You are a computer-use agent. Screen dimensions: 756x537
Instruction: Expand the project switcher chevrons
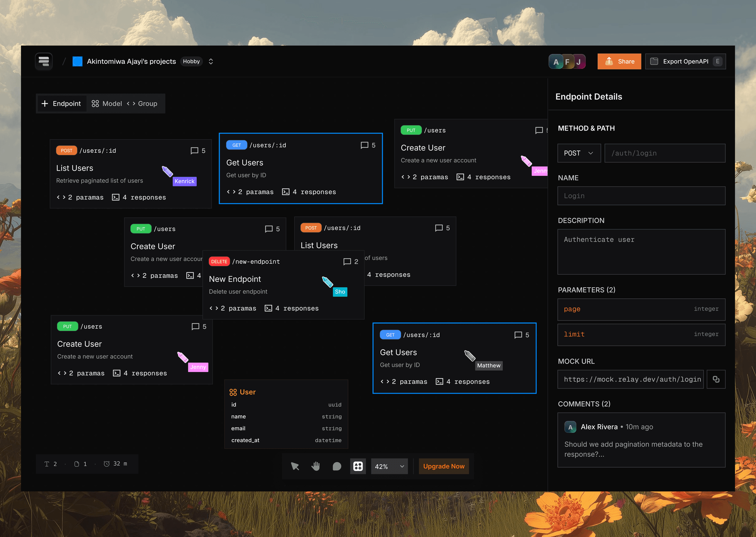pos(211,61)
